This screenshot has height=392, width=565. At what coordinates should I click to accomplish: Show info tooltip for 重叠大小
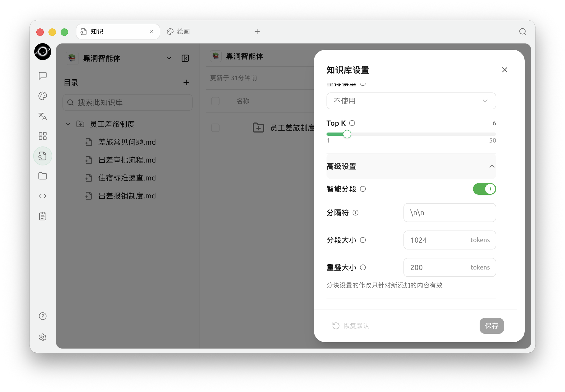363,267
